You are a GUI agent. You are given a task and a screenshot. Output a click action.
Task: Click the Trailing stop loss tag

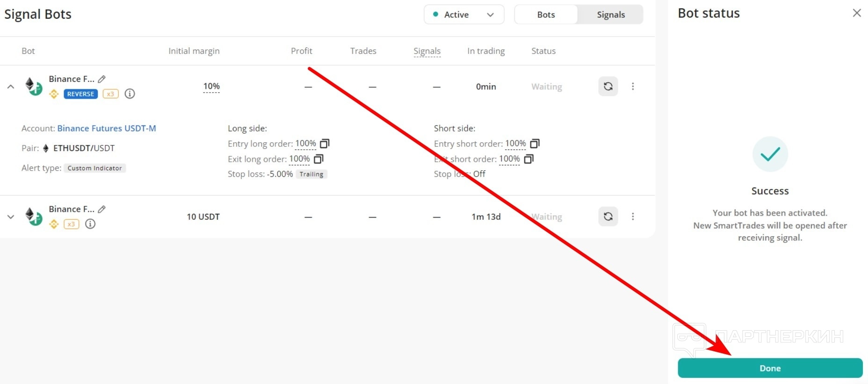pos(311,174)
